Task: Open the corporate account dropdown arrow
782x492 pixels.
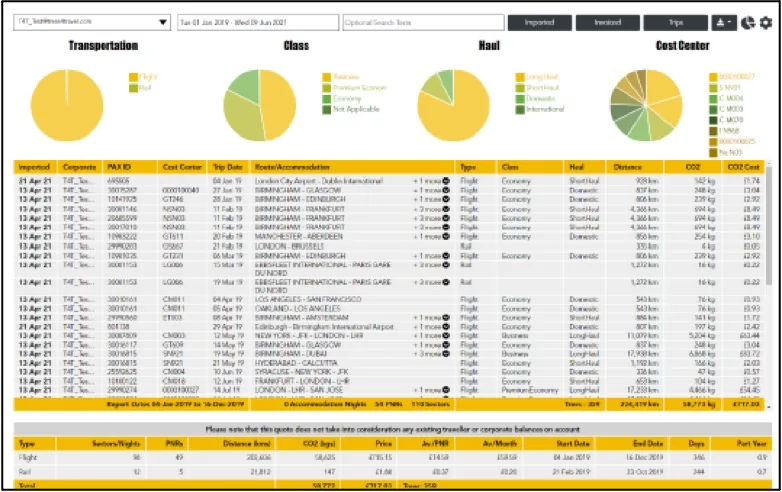Action: click(x=163, y=22)
